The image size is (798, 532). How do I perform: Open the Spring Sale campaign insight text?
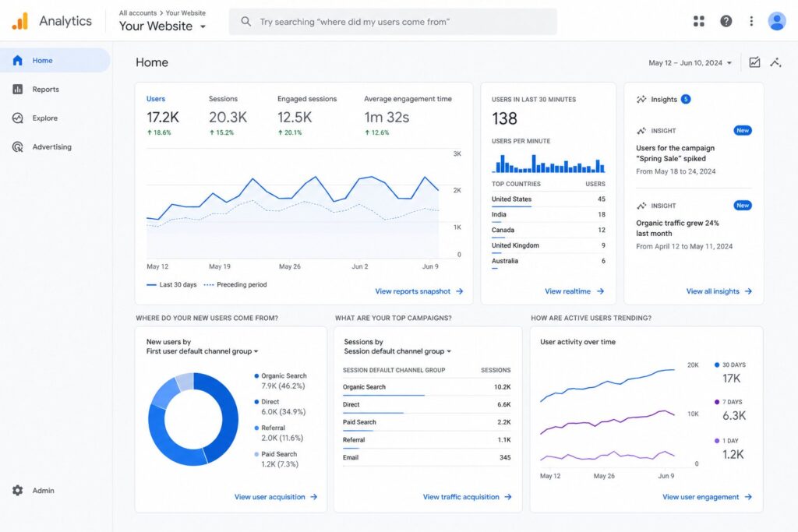coord(676,153)
